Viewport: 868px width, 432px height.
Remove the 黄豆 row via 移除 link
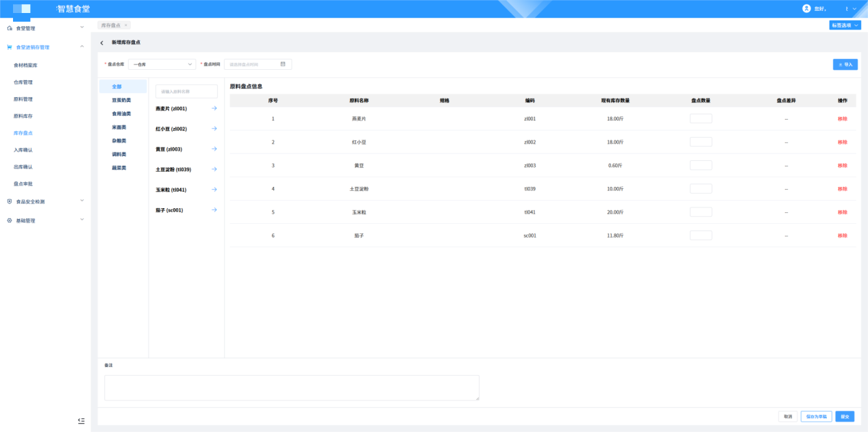[842, 166]
